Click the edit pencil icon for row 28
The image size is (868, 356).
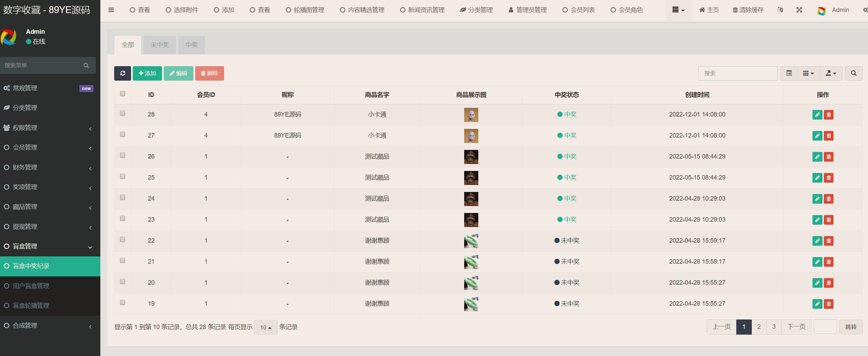pyautogui.click(x=817, y=115)
